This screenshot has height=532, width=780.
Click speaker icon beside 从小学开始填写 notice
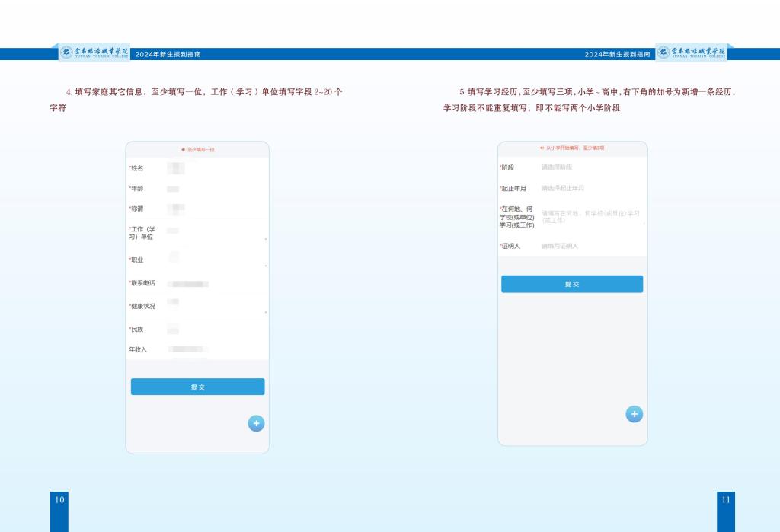click(x=542, y=148)
